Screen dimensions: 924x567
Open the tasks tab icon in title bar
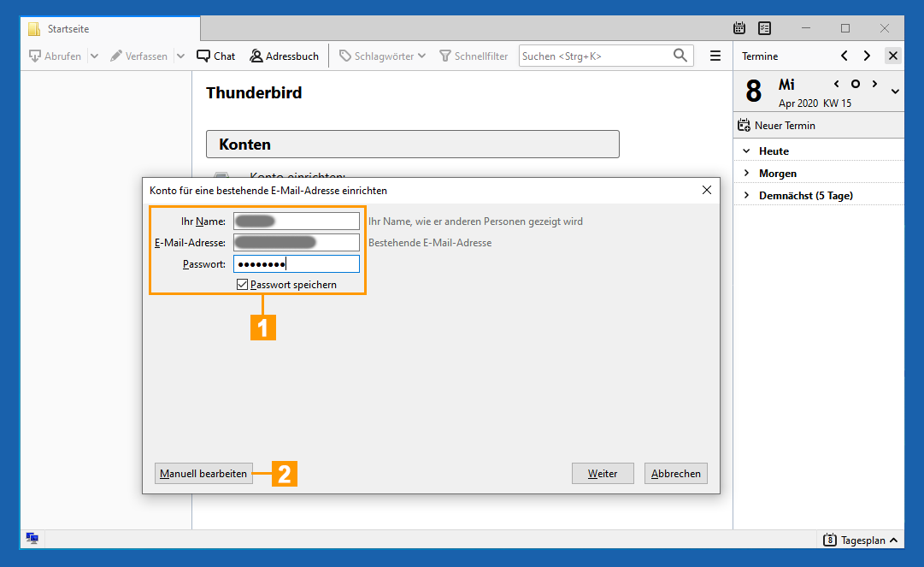pyautogui.click(x=764, y=28)
